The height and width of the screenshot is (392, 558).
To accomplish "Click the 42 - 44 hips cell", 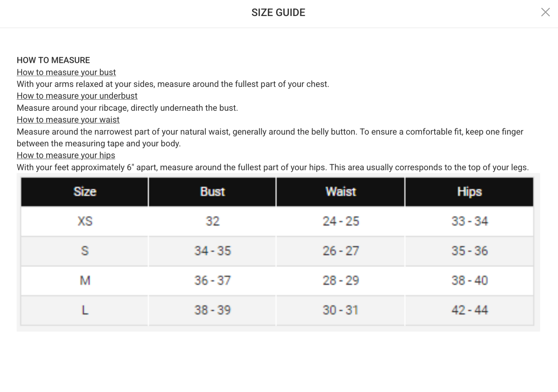I will tap(469, 310).
